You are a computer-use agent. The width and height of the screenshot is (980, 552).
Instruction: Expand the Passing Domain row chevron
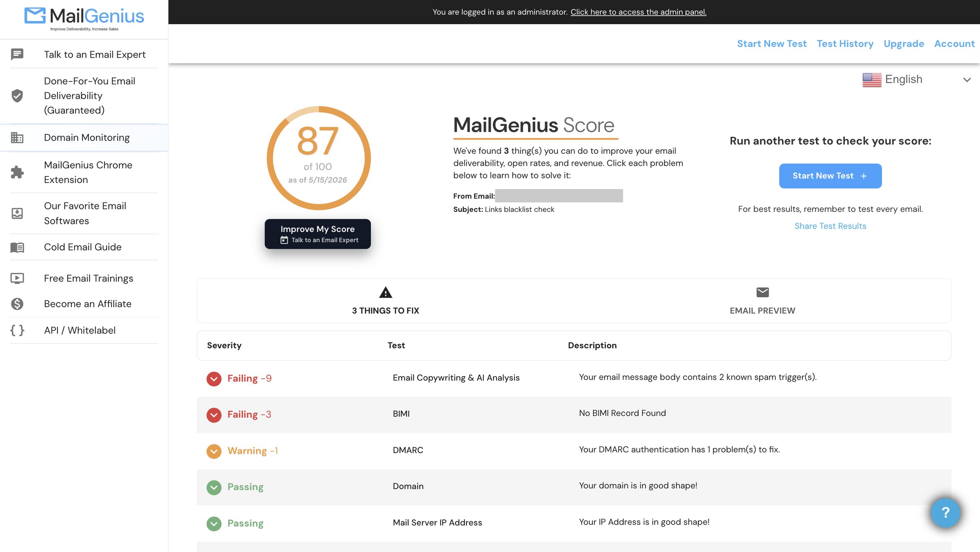(x=214, y=487)
